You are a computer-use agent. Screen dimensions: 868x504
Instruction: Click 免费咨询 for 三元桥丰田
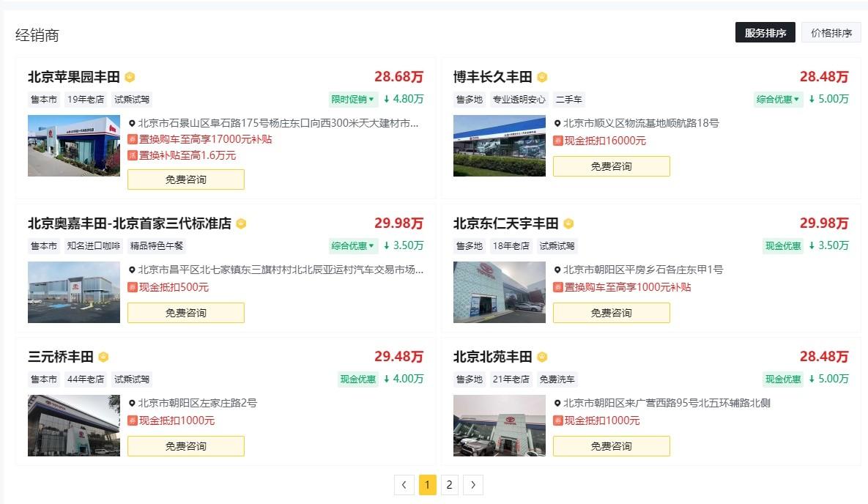coord(185,446)
